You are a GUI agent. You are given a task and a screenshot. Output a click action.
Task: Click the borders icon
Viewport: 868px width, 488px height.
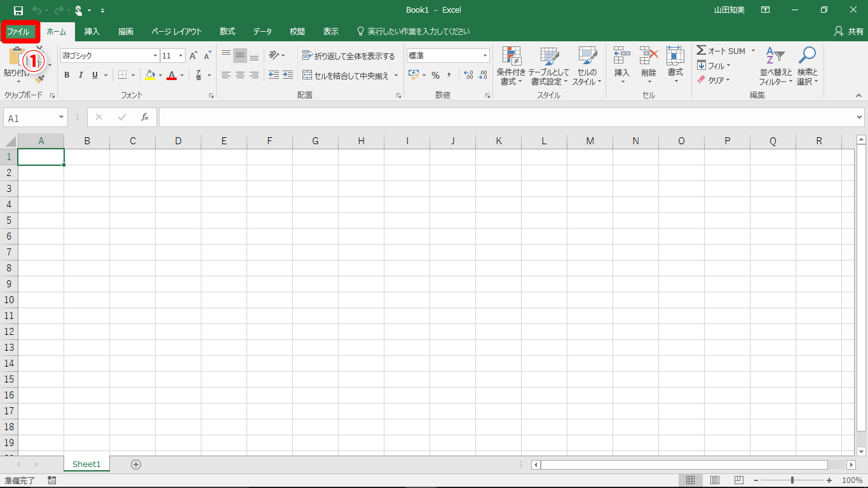(x=122, y=75)
